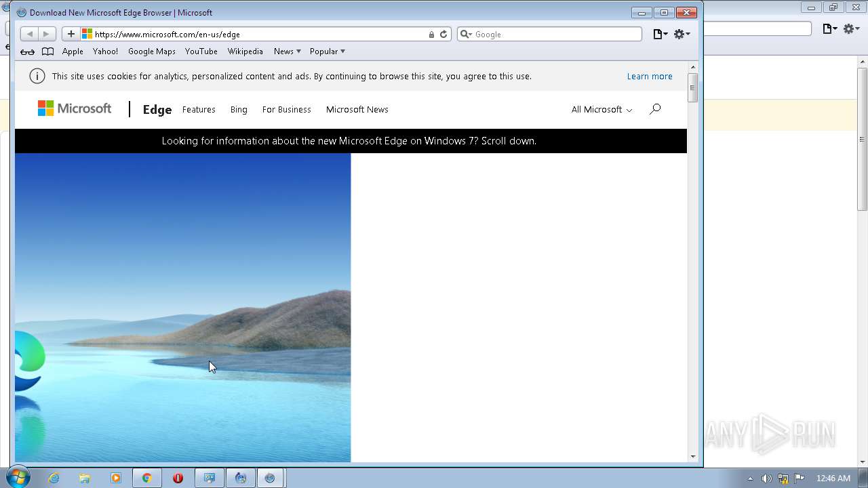Switch to first Safari taskbar window

tap(240, 478)
